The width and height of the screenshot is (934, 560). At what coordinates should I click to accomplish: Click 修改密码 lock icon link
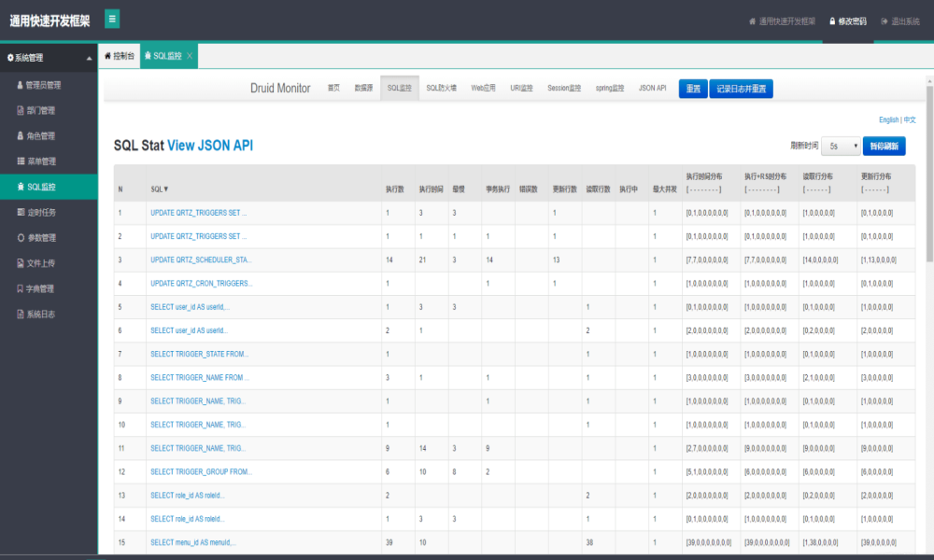(848, 21)
